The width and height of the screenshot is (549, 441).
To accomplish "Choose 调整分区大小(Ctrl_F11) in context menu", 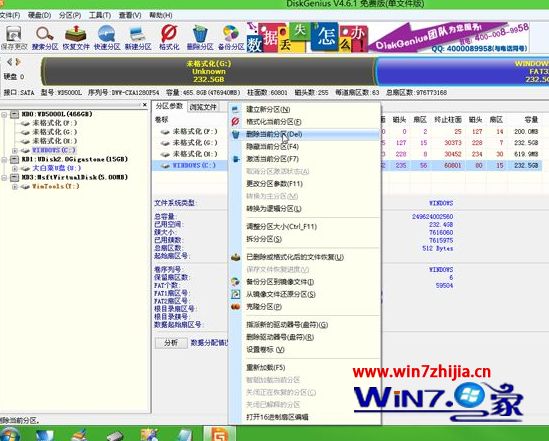I will point(305,227).
